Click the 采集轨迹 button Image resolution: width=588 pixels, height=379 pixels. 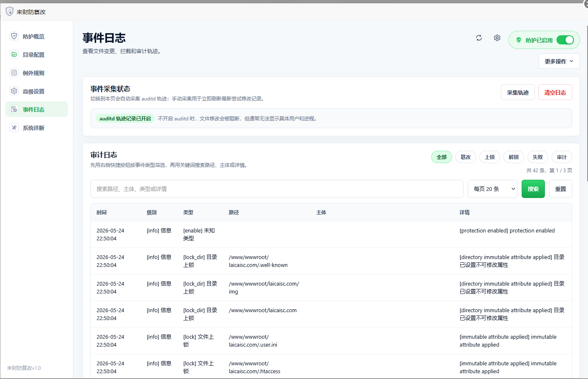518,92
